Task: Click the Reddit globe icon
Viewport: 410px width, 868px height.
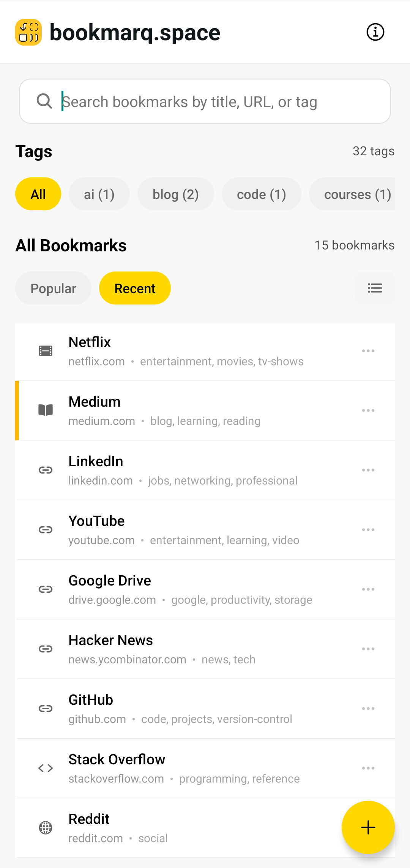Action: (x=46, y=828)
